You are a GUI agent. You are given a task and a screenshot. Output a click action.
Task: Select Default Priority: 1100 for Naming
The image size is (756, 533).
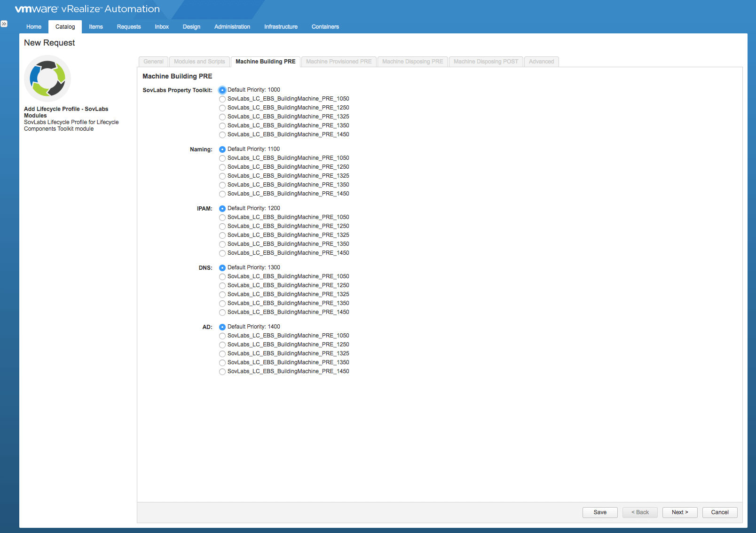[222, 149]
